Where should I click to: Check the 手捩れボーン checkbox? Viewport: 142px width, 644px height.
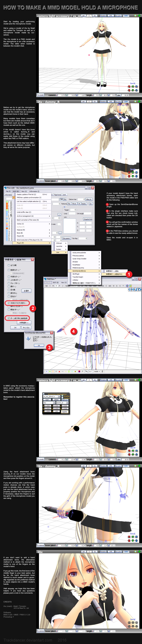coord(9,277)
